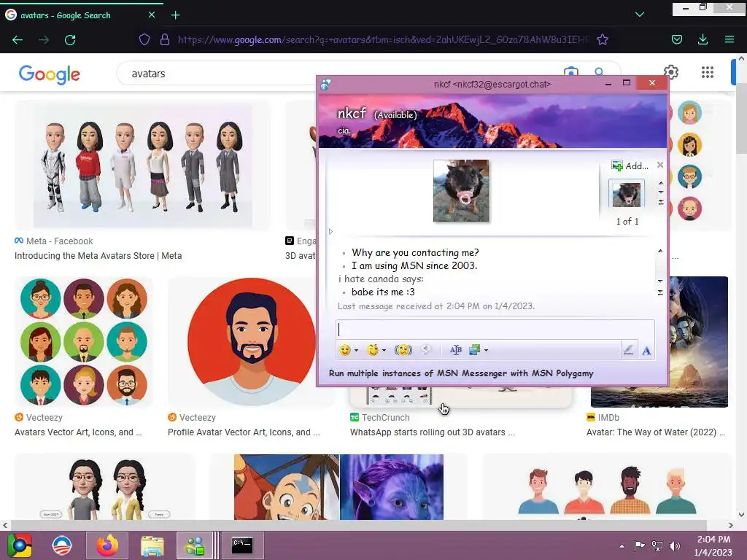The width and height of the screenshot is (747, 560).
Task: Open the winks picker icon
Action: coord(373,350)
